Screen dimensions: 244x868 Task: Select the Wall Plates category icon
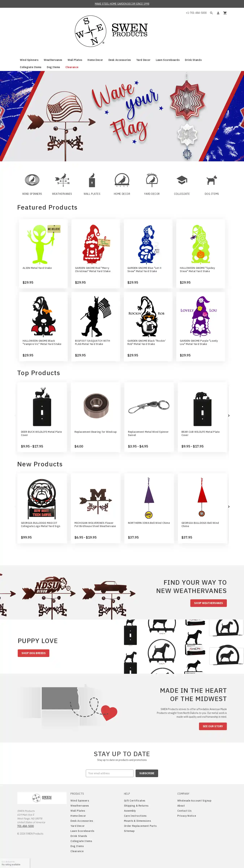coord(92,180)
